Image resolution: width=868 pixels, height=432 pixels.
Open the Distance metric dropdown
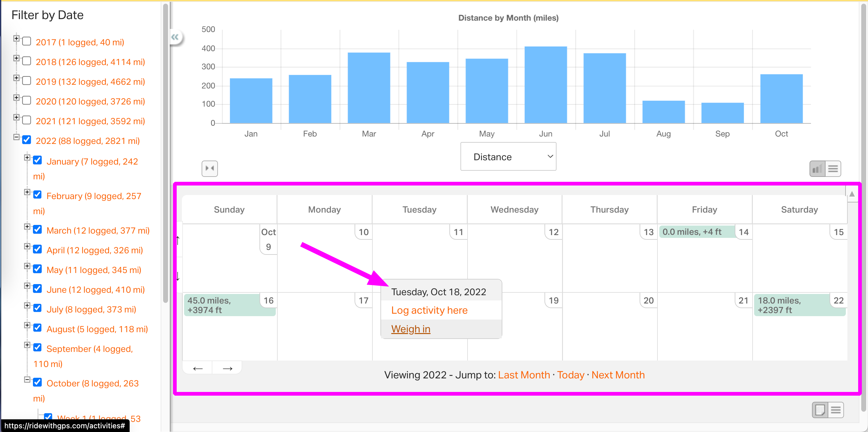[508, 157]
